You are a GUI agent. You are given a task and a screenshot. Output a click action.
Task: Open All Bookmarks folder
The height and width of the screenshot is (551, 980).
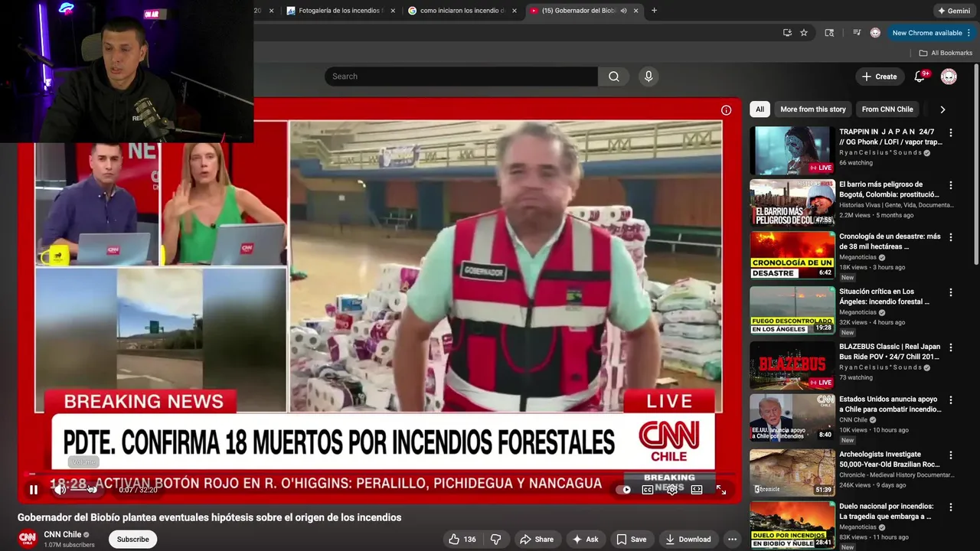click(946, 53)
